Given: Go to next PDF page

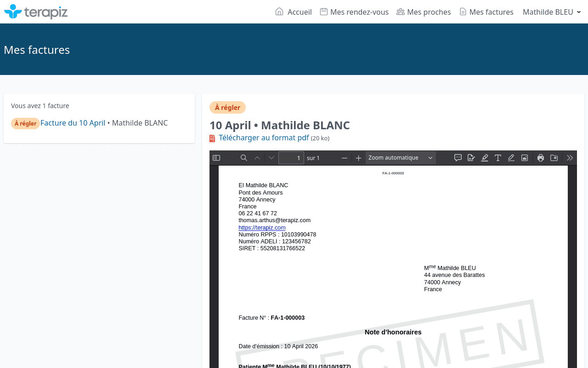Looking at the screenshot, I should pyautogui.click(x=271, y=158).
